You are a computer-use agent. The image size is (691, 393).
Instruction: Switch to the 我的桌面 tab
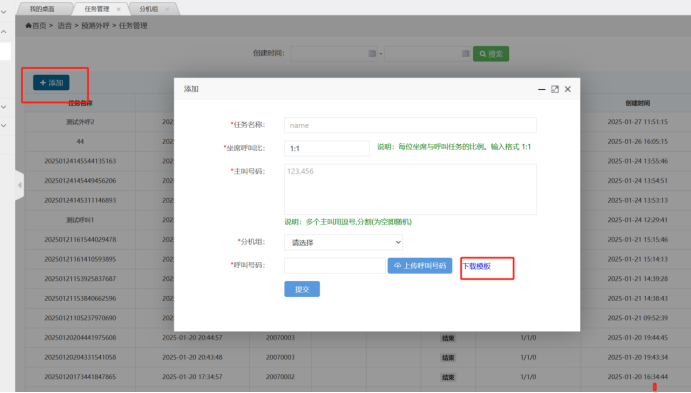click(43, 9)
